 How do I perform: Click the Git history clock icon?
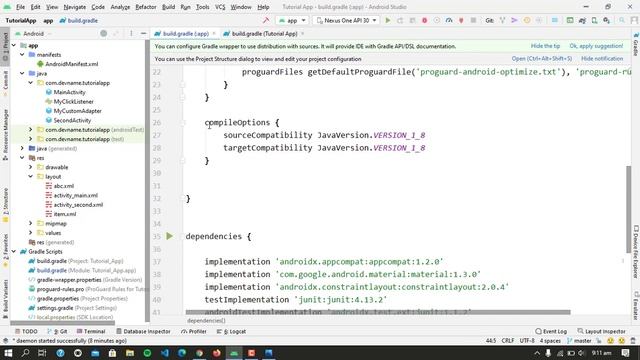pyautogui.click(x=527, y=20)
